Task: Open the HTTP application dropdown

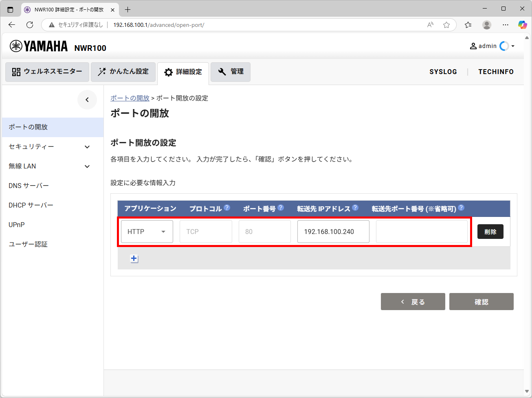Action: tap(147, 232)
